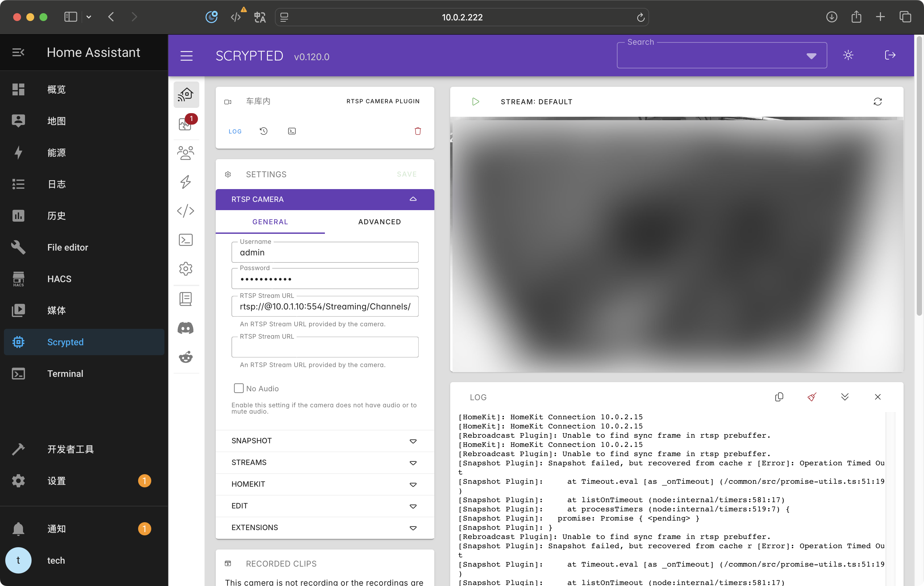Reload the page in Safari
924x586 pixels.
(x=641, y=17)
